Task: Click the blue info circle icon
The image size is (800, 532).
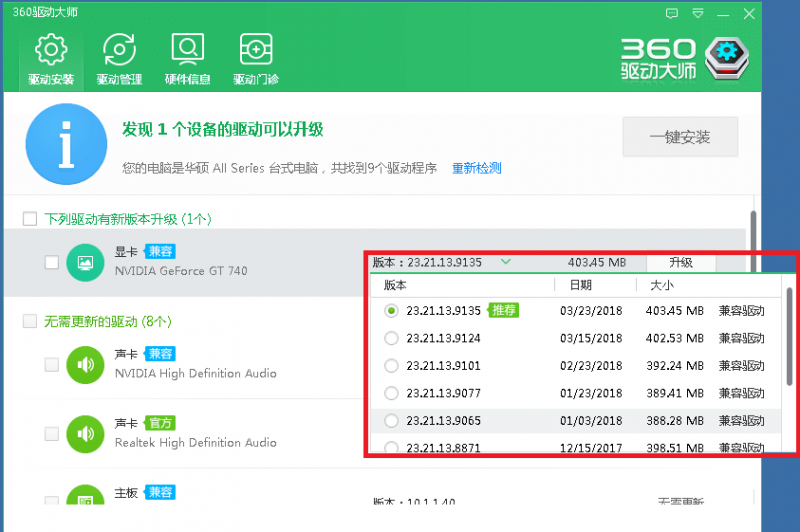Action: coord(66,144)
